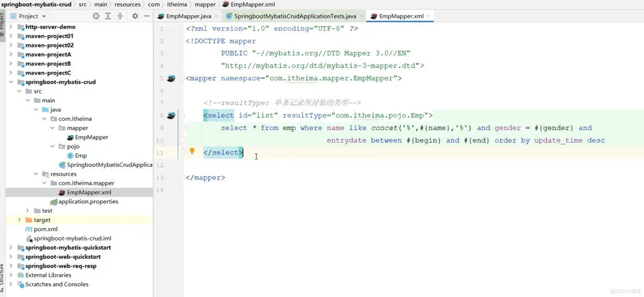Collapse the springboot-mybatis-crud module
This screenshot has width=644, height=297.
click(11, 82)
